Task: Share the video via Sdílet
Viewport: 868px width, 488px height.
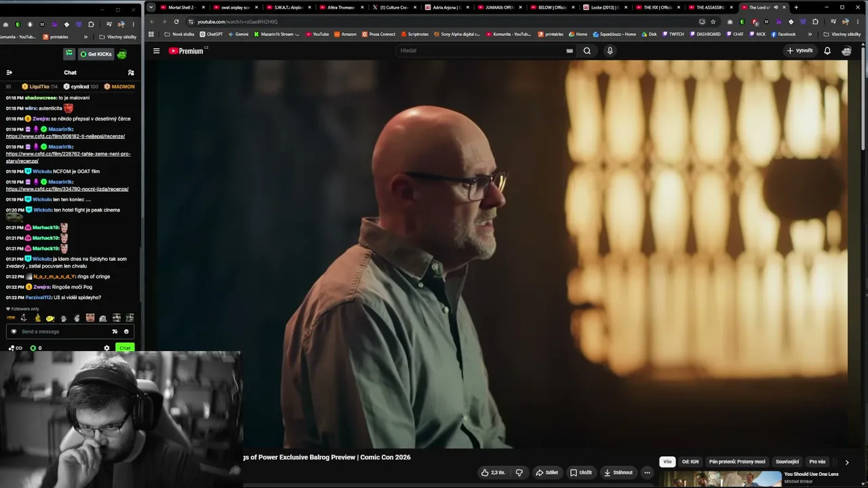Action: pyautogui.click(x=547, y=472)
